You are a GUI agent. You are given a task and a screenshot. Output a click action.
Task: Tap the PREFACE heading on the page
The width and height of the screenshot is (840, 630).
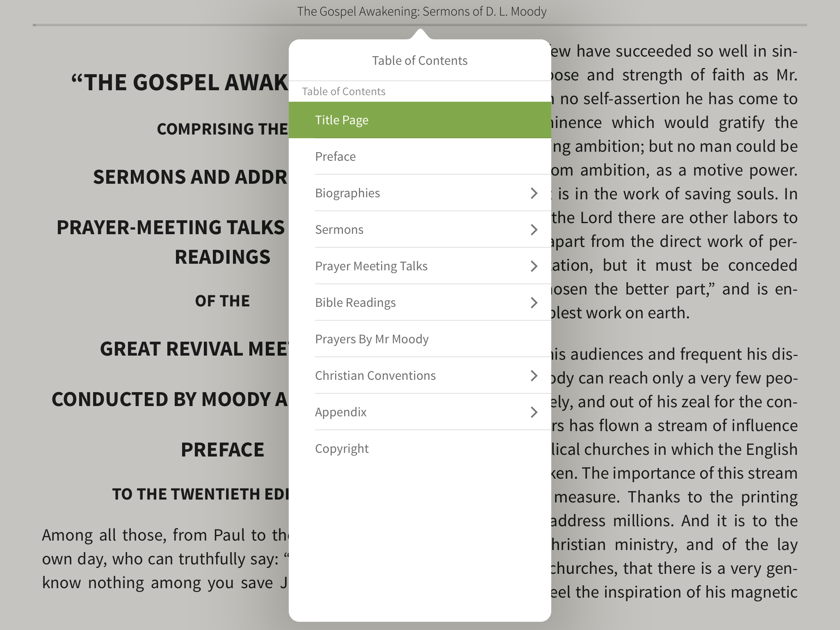[222, 450]
